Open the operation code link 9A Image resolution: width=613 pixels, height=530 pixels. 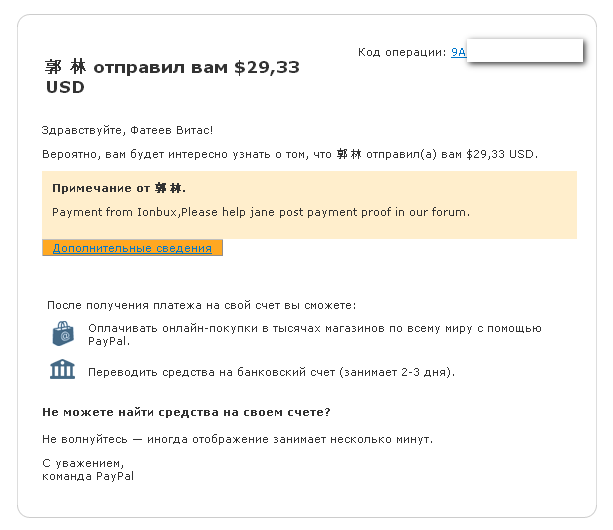coord(459,52)
